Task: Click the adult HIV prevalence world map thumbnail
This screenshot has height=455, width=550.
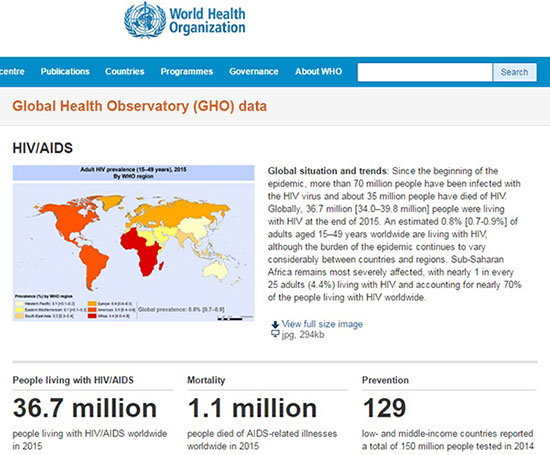Action: 134,243
